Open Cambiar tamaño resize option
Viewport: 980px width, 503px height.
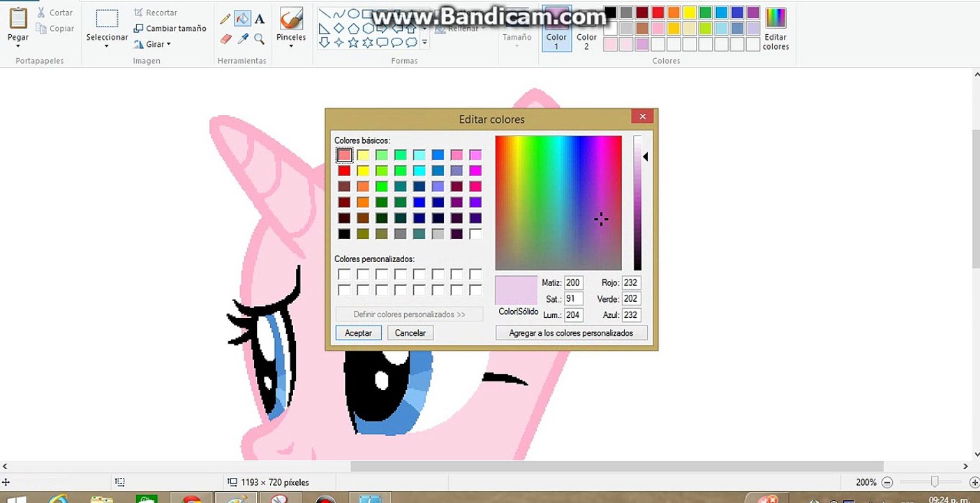tap(170, 29)
